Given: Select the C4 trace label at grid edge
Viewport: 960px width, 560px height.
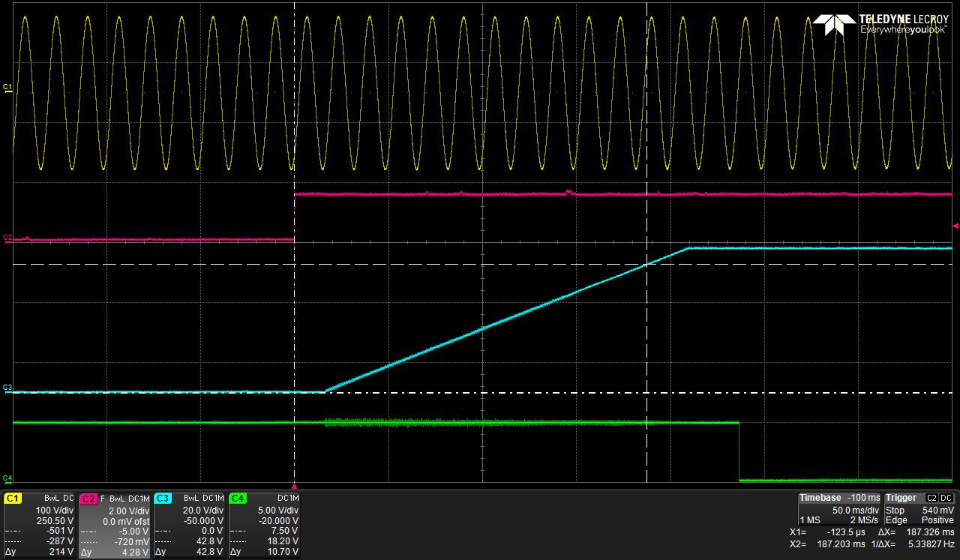Looking at the screenshot, I should [x=7, y=478].
